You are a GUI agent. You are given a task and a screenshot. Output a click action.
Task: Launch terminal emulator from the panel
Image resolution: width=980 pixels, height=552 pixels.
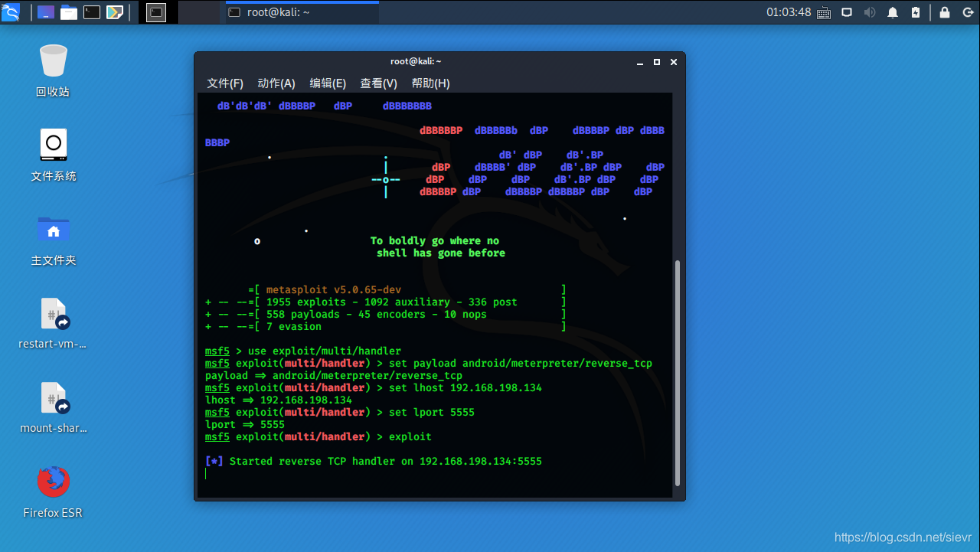tap(92, 12)
